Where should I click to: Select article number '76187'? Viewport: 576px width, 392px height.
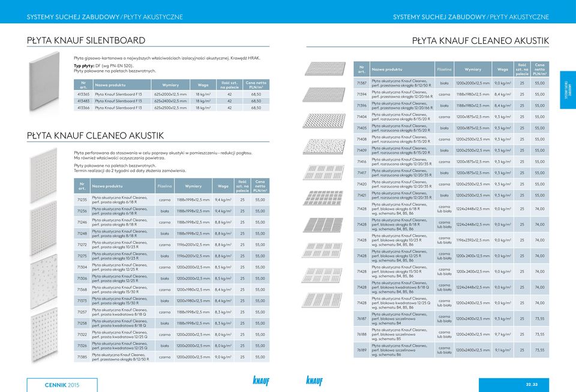click(361, 319)
